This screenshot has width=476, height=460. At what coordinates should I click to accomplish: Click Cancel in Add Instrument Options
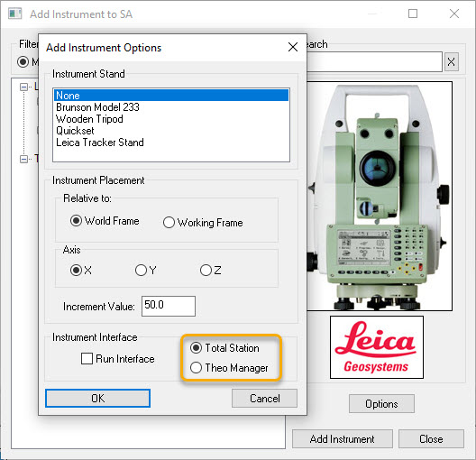click(264, 399)
